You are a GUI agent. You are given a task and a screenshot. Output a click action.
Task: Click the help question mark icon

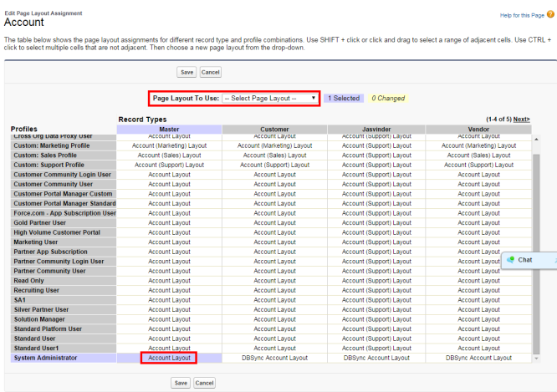pos(549,15)
